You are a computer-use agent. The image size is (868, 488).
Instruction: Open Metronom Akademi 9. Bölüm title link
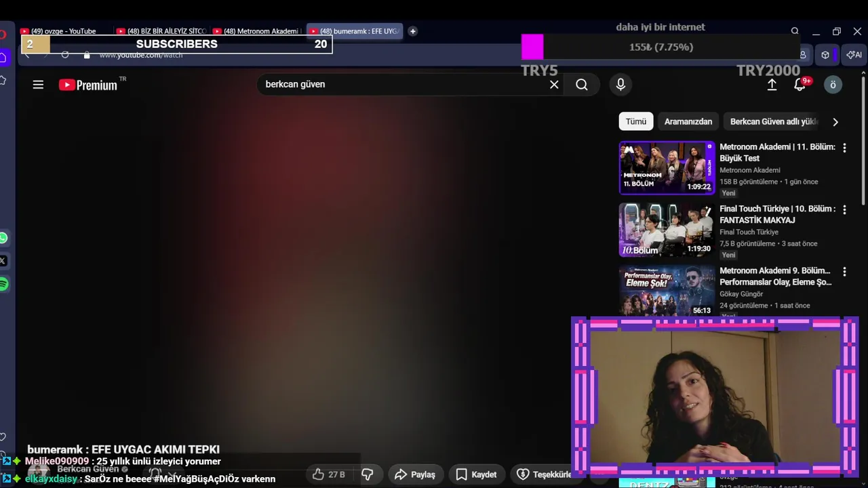point(776,276)
